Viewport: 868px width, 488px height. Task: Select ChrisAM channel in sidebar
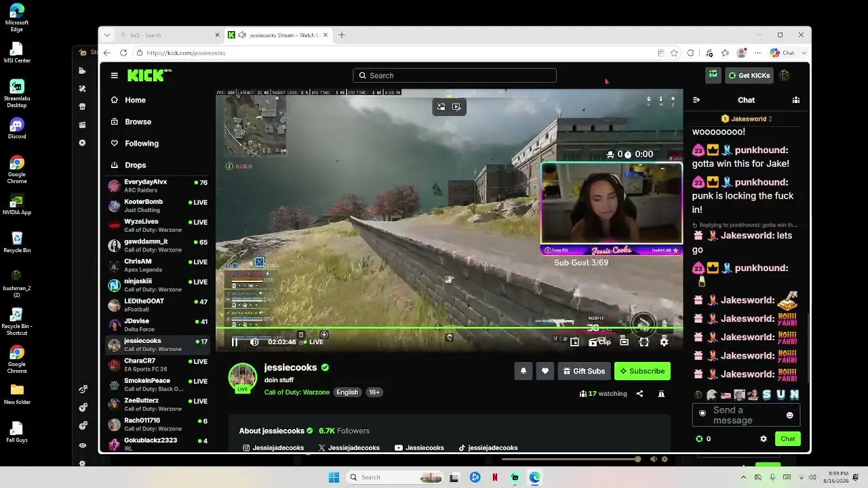158,265
